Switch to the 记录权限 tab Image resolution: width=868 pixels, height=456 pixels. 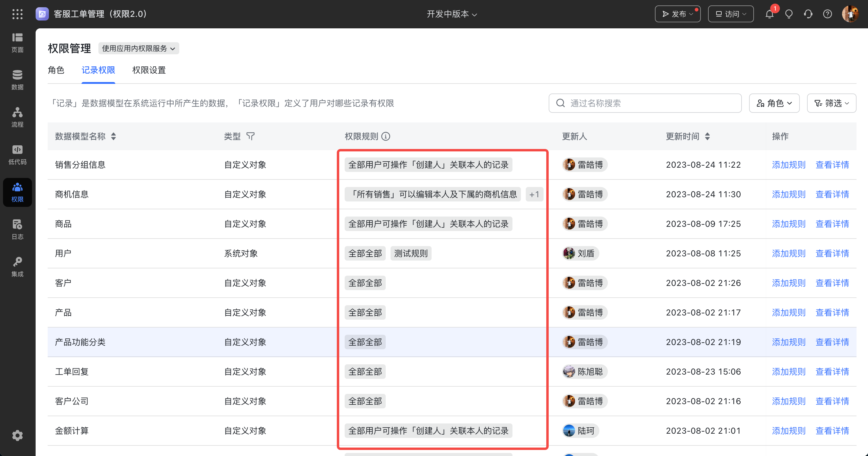[x=98, y=70]
